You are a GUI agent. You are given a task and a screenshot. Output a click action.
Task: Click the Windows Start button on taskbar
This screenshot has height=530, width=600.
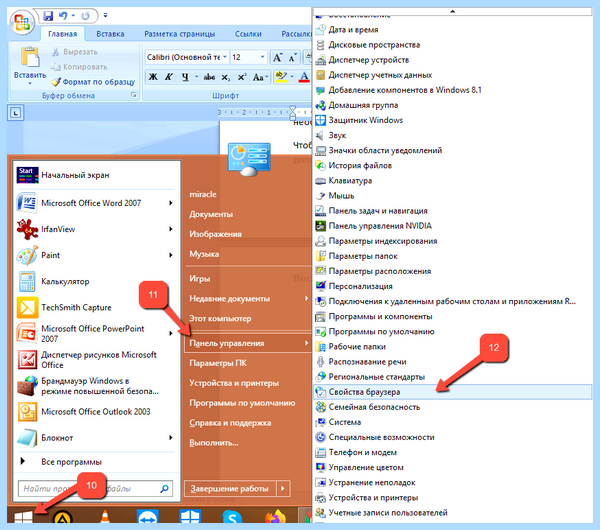[x=23, y=518]
